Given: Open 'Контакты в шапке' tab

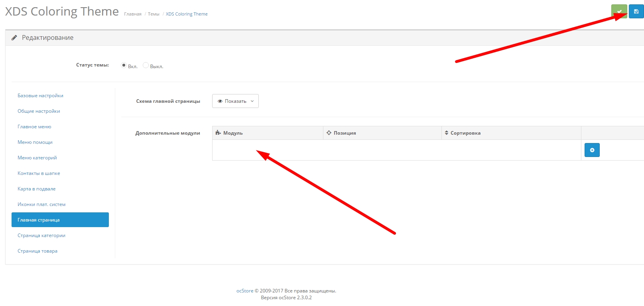Looking at the screenshot, I should (x=39, y=173).
